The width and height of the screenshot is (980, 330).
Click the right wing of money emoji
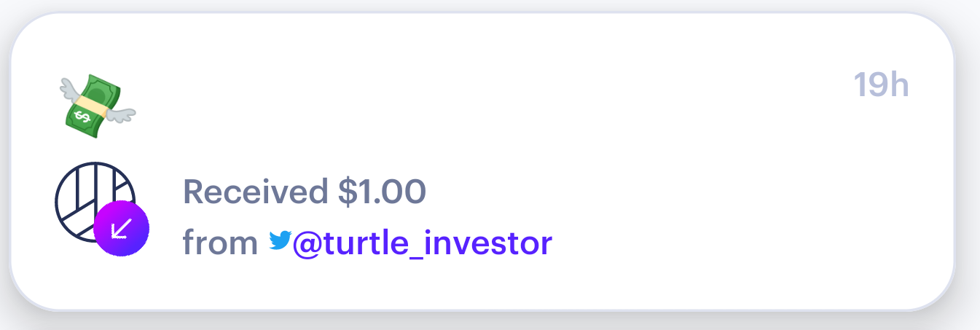click(x=121, y=114)
